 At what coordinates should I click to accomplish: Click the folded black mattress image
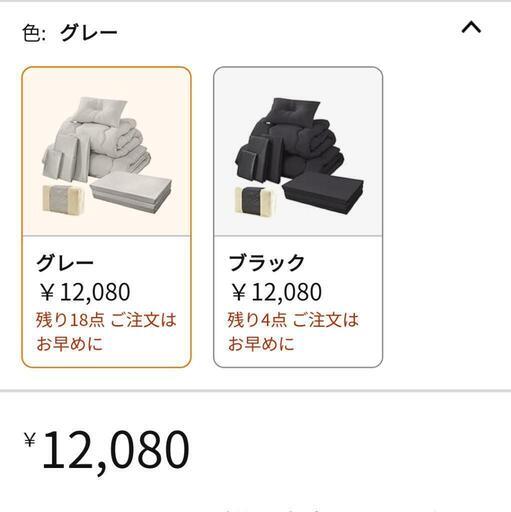(323, 192)
